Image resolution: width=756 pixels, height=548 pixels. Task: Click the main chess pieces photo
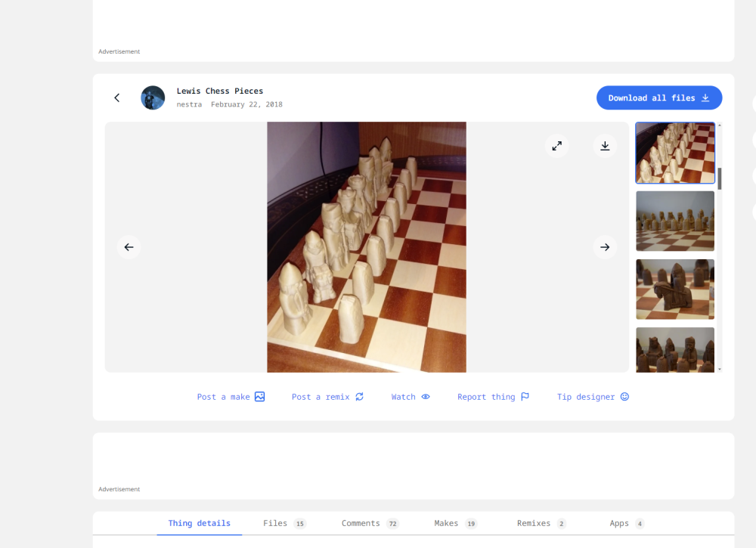(x=367, y=247)
